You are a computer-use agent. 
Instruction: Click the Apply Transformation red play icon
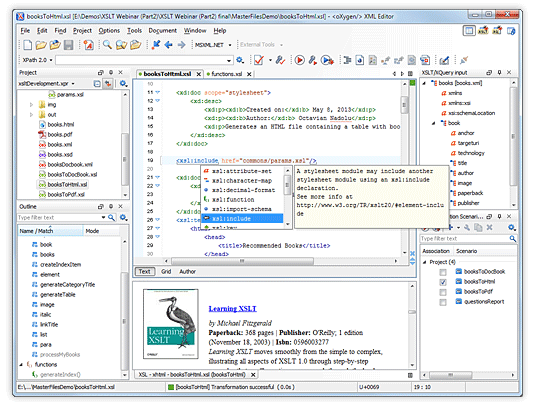(300, 60)
